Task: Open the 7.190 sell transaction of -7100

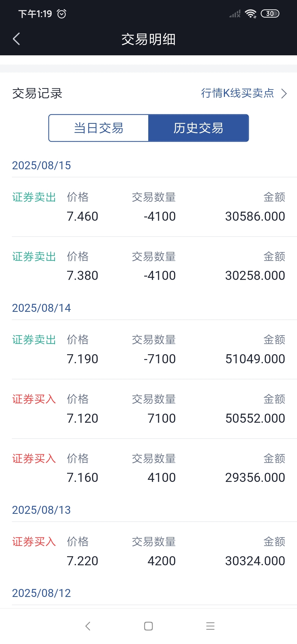Action: point(148,350)
